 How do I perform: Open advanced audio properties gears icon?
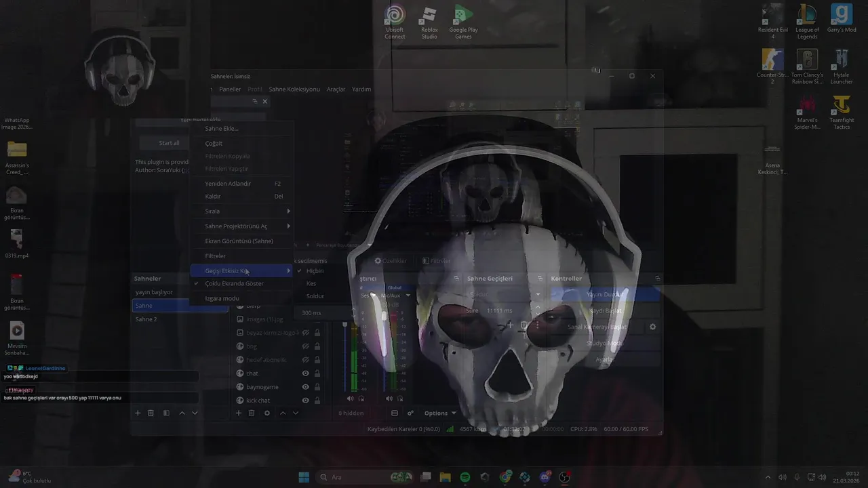410,413
